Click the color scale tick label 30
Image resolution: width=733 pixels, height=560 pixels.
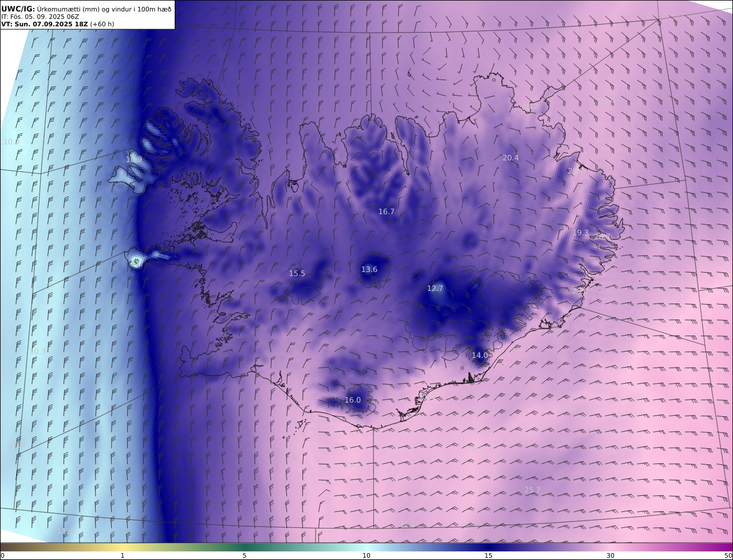[x=610, y=555]
